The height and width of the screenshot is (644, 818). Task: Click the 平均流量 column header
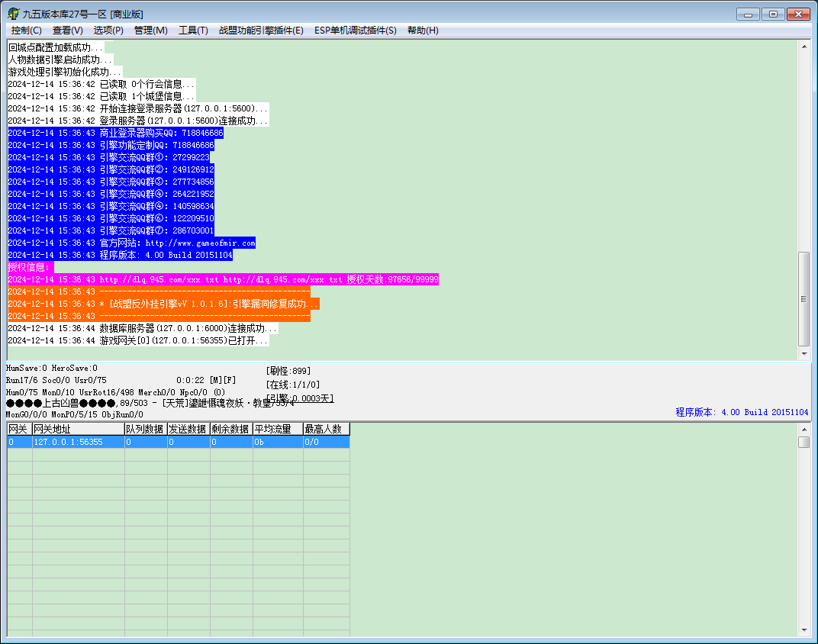278,429
